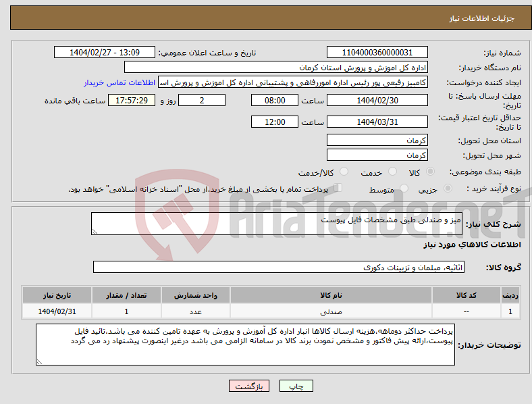The image size is (532, 404).
Task: Click the request creator name field
Action: click(x=293, y=82)
